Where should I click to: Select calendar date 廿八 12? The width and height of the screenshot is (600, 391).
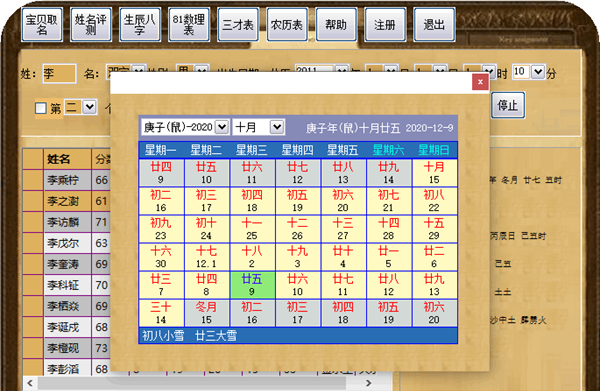point(388,285)
